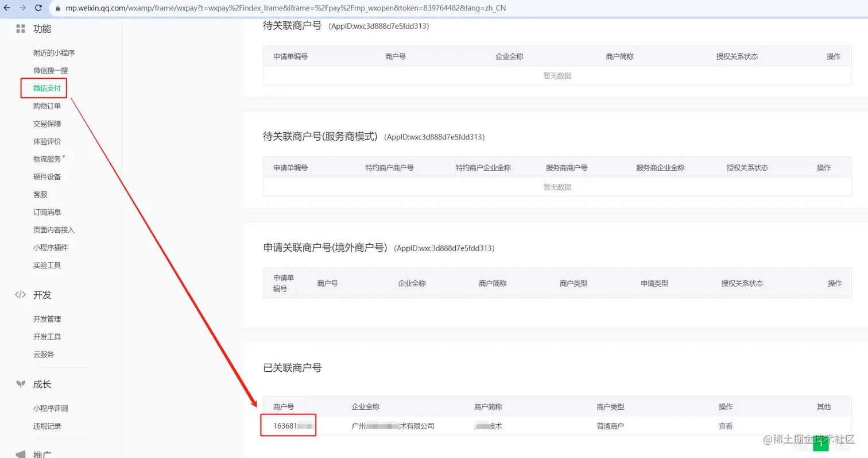Click the 特约商户企业全称 column header
The image size is (868, 458).
483,168
